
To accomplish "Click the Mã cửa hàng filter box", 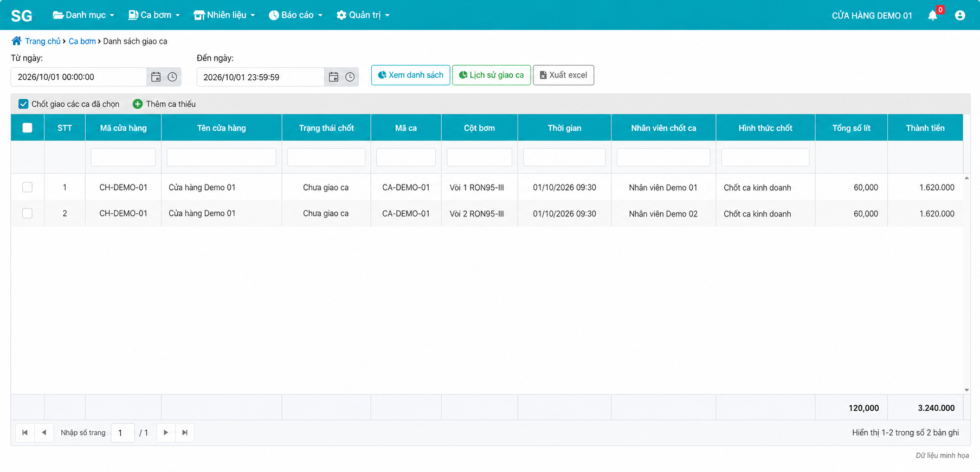I will click(123, 157).
